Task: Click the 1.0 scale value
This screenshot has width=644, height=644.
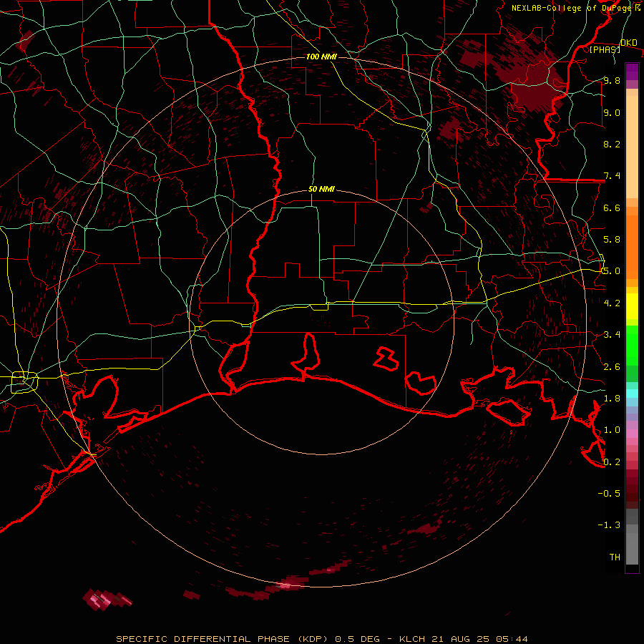Action: 612,430
